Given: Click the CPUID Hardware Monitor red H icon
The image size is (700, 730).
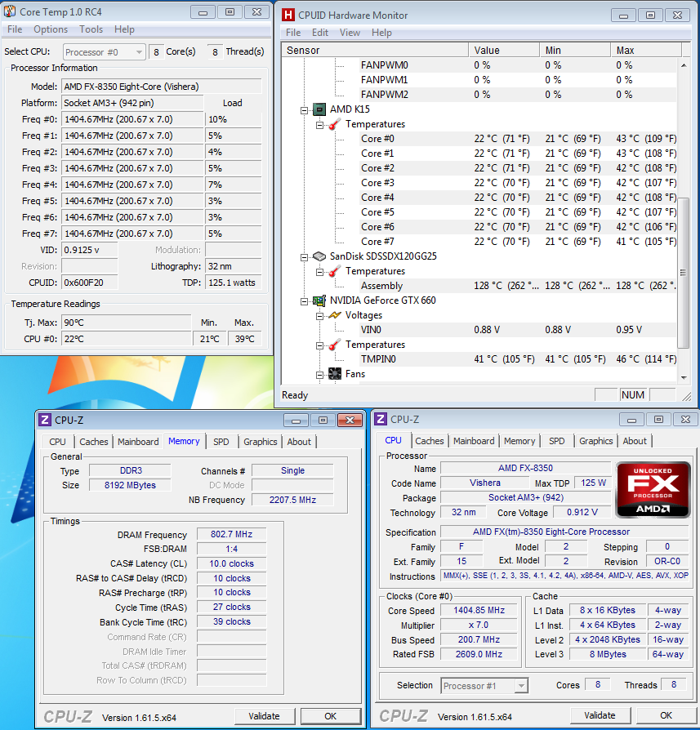Looking at the screenshot, I should [288, 16].
